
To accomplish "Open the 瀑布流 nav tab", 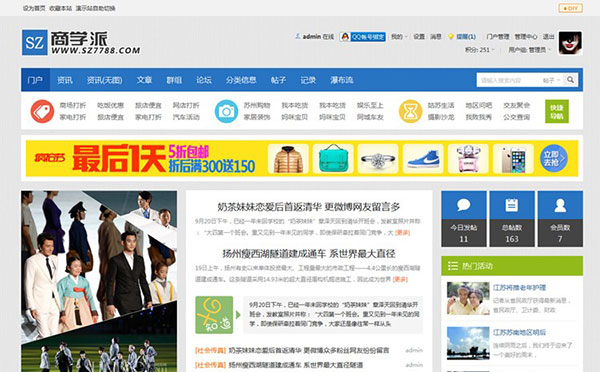I will point(342,80).
